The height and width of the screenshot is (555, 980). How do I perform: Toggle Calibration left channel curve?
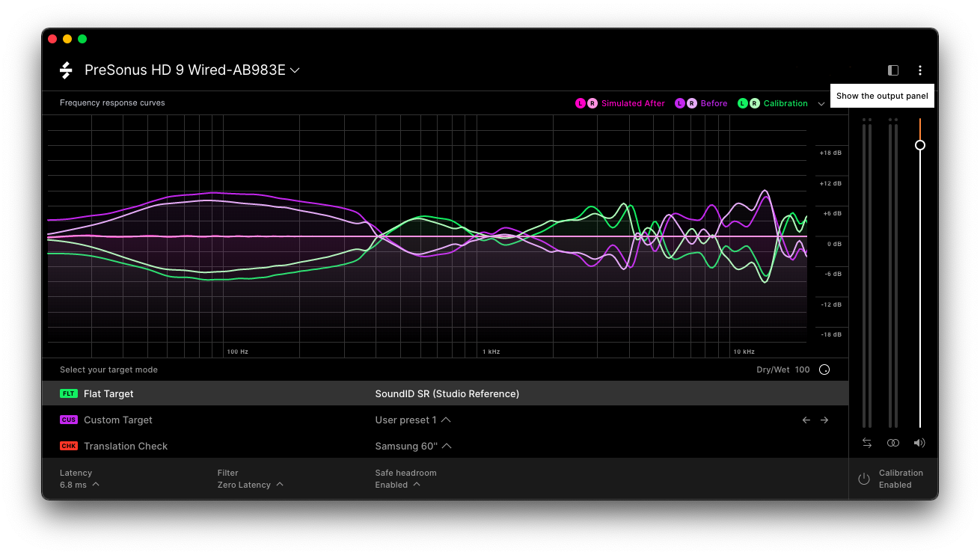[x=743, y=103]
